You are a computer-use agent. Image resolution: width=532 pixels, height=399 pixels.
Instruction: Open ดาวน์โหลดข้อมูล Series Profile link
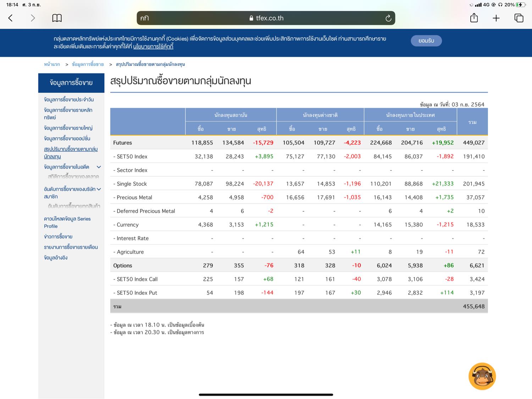pos(67,222)
